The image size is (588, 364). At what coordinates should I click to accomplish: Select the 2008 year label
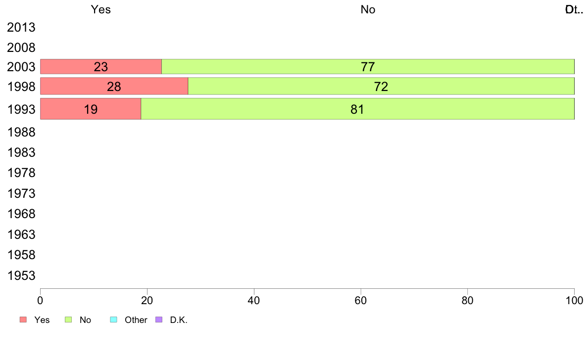[21, 48]
